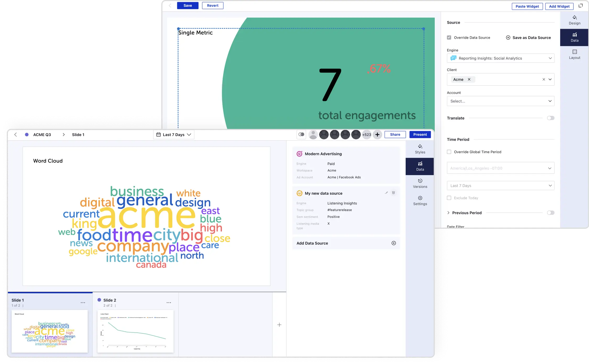Switch to the Data tab in slide panel
589x364 pixels.
tap(420, 166)
